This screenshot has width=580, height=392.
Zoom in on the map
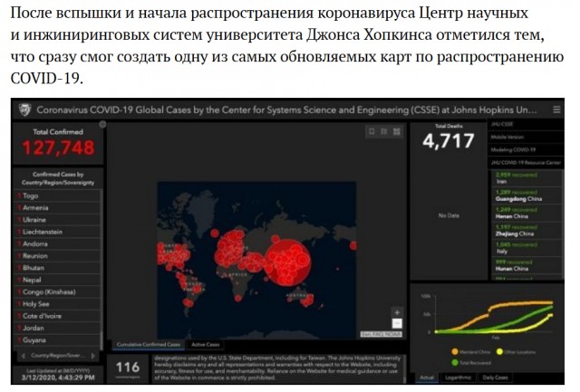[x=397, y=312]
